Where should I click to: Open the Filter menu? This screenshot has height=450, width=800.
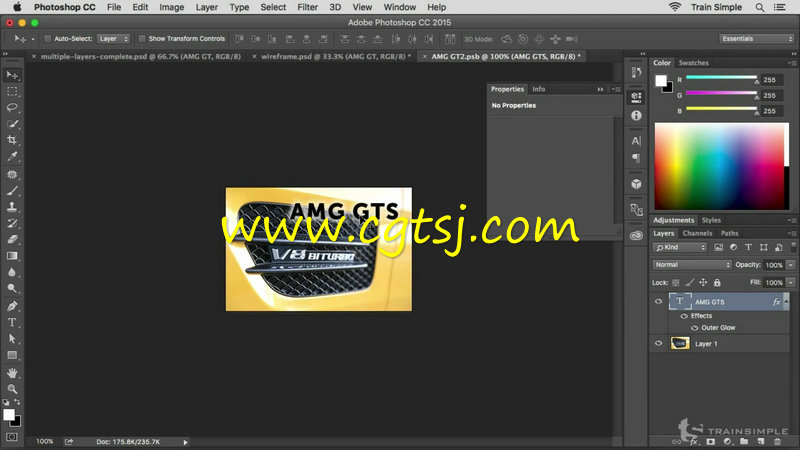point(307,7)
